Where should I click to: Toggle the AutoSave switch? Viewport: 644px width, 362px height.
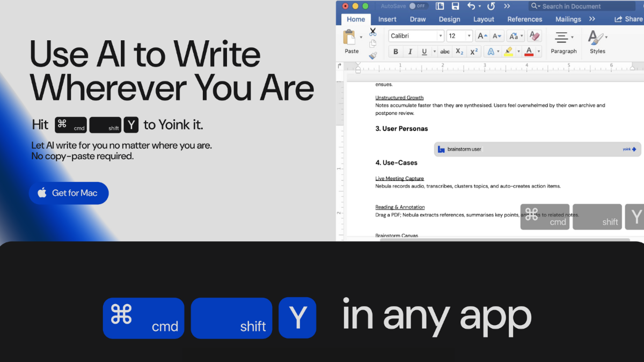pos(418,6)
